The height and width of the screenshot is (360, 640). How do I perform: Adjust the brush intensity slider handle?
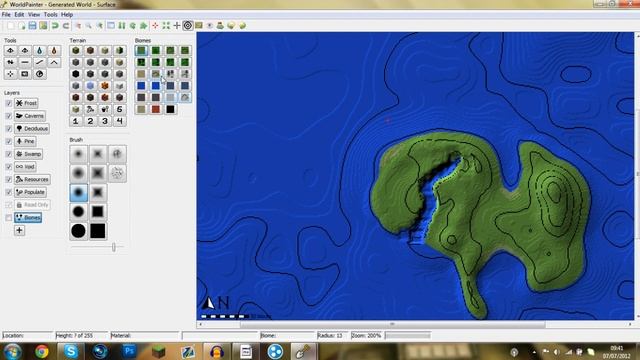114,247
